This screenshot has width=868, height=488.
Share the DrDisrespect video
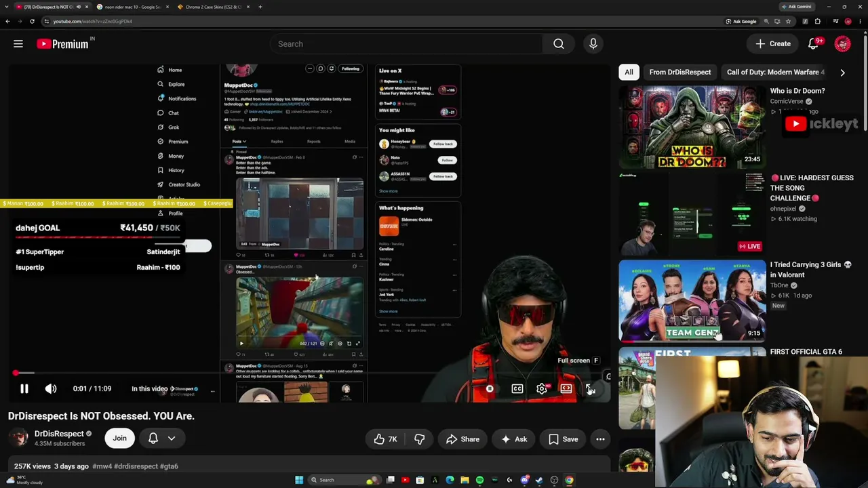463,439
